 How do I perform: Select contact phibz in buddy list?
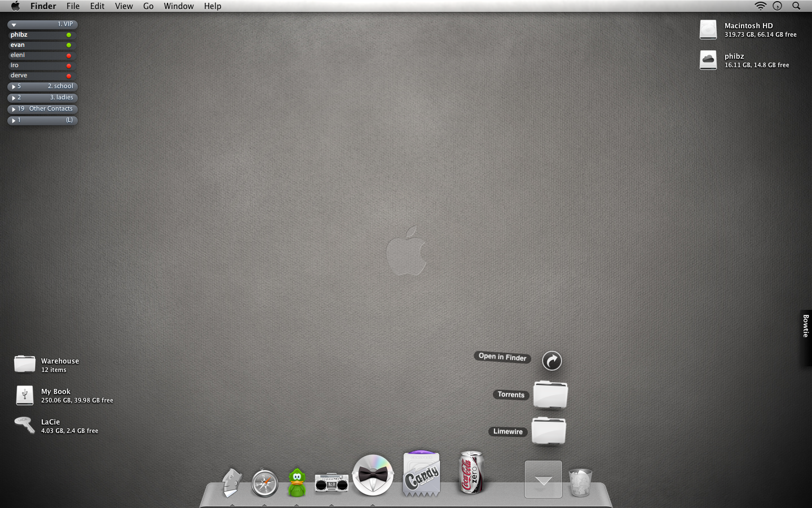(x=42, y=35)
